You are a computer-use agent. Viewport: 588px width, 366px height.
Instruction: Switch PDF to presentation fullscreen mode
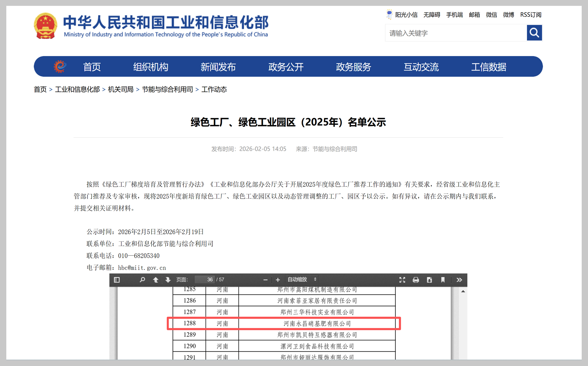click(402, 280)
